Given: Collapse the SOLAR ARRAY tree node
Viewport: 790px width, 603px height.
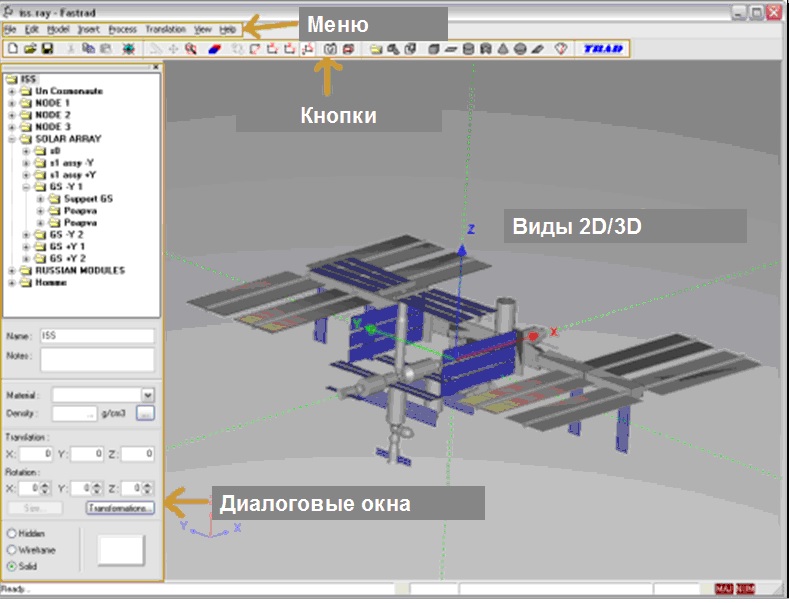Looking at the screenshot, I should 12,139.
